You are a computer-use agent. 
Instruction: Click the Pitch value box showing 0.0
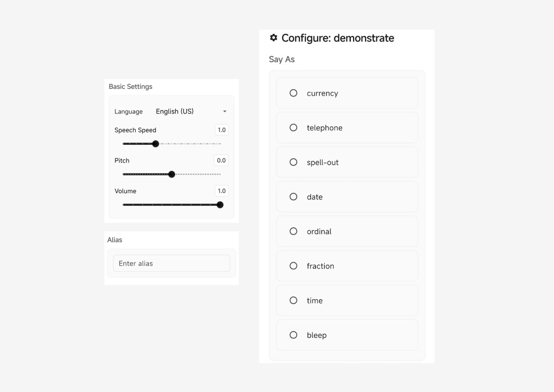coord(222,160)
